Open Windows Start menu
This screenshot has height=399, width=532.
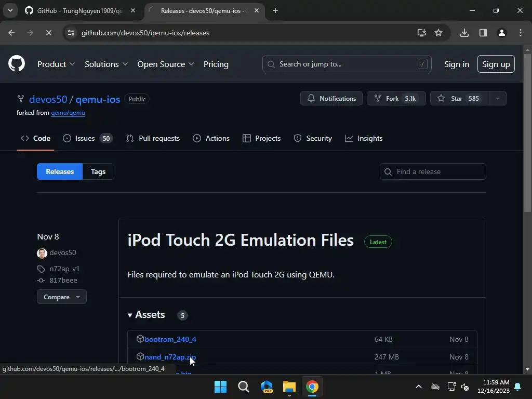(220, 387)
